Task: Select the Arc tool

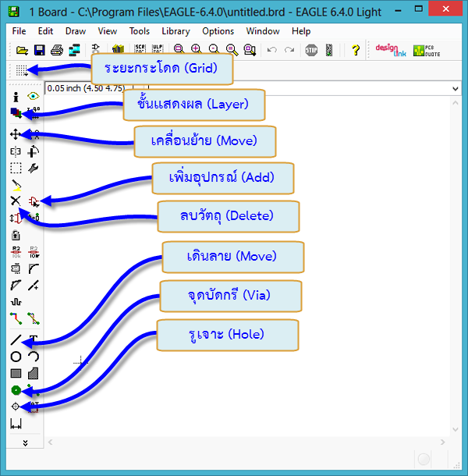Action: pyautogui.click(x=34, y=357)
